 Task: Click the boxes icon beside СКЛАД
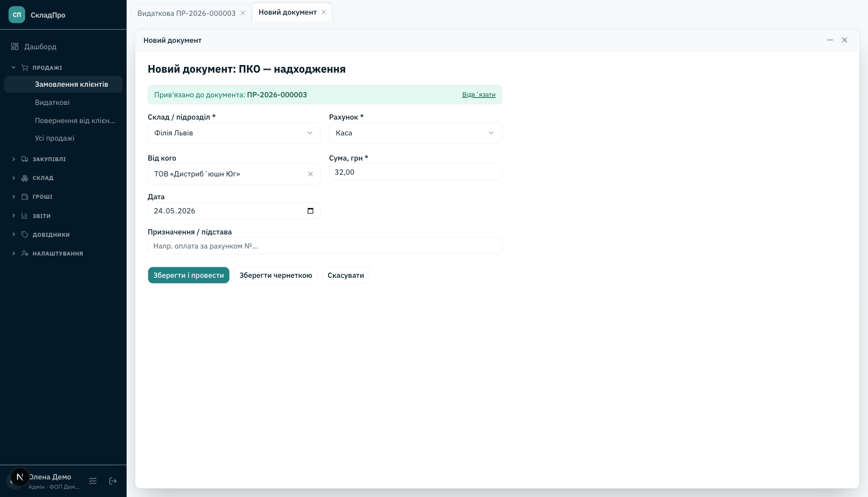tap(25, 178)
